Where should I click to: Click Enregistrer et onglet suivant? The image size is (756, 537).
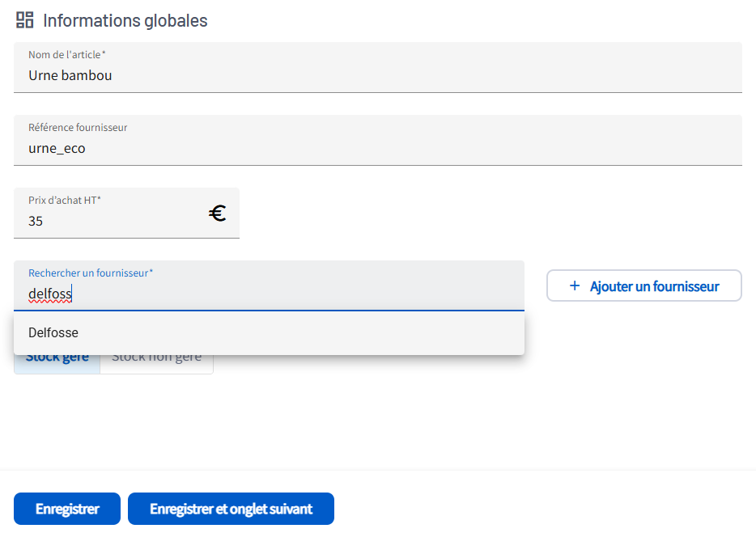pos(231,509)
